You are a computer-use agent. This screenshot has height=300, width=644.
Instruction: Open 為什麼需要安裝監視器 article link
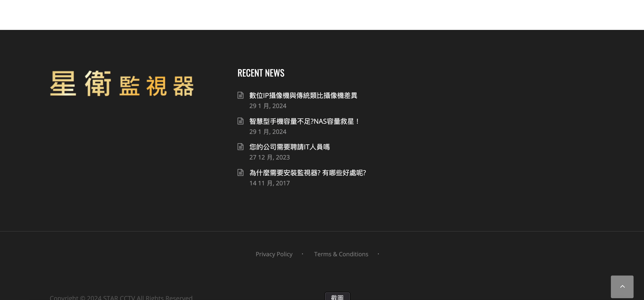click(307, 173)
